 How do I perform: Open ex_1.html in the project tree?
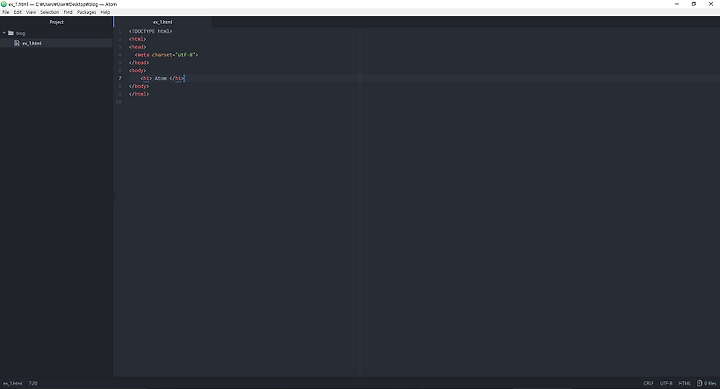point(32,43)
